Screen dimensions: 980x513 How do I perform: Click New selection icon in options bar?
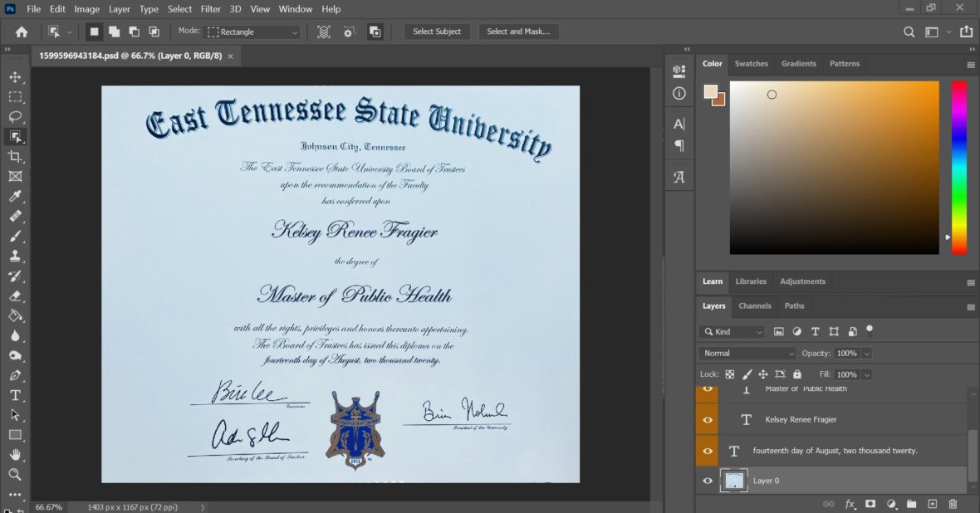point(94,32)
